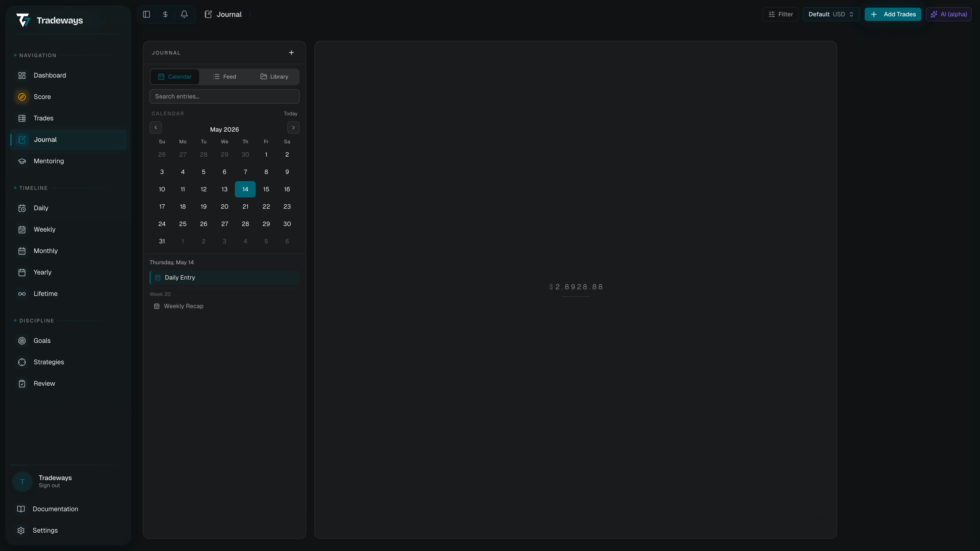Open Mentoring section

(68, 161)
